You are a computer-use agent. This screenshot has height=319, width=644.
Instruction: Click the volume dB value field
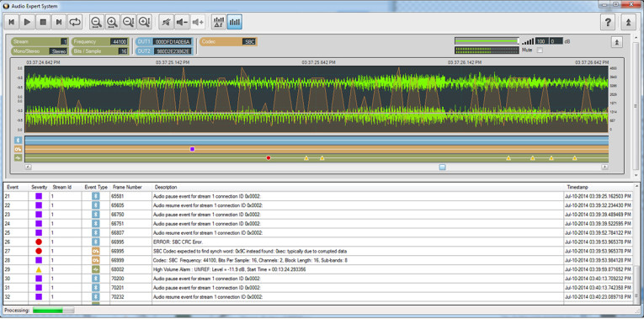point(556,41)
